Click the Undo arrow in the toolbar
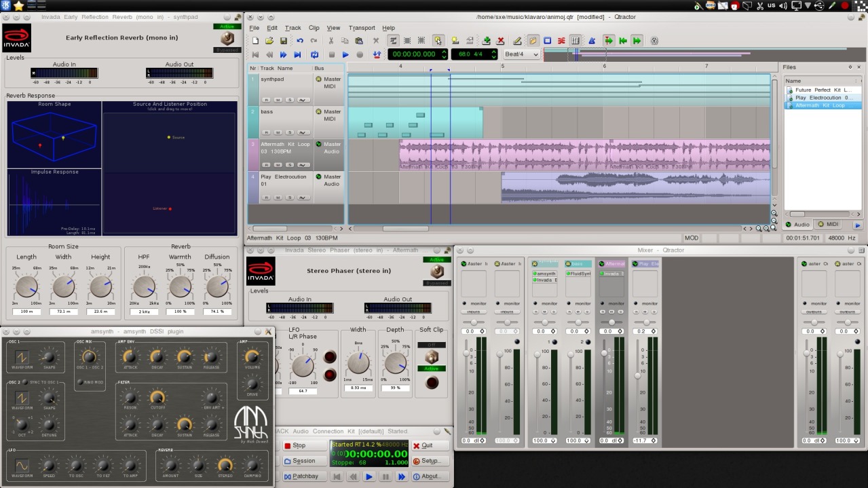The height and width of the screenshot is (488, 868). tap(300, 41)
